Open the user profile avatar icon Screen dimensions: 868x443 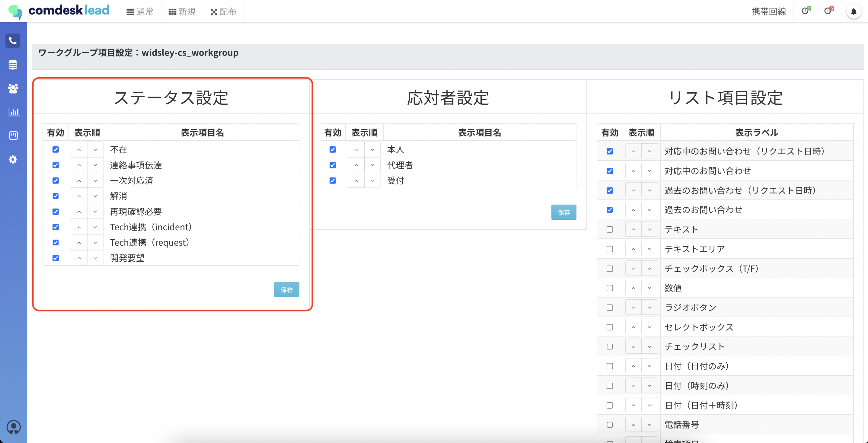pos(14,427)
